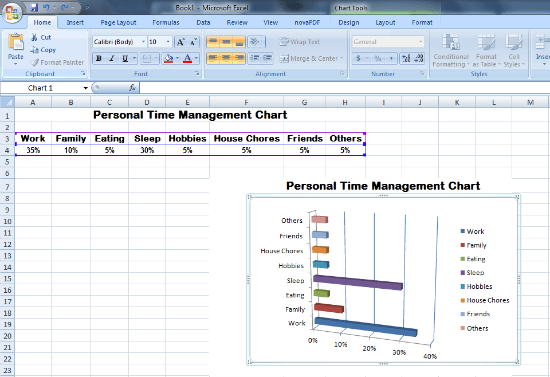Open the Formulas tab

click(x=166, y=22)
